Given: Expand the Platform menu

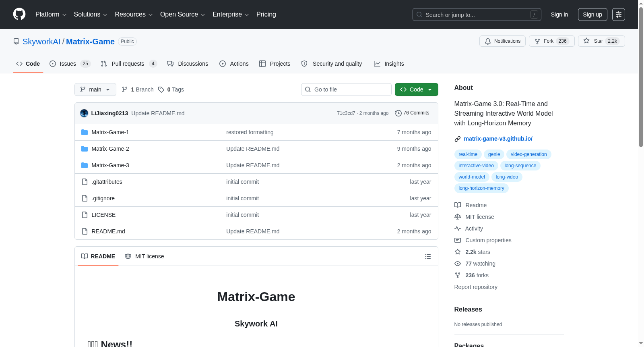Looking at the screenshot, I should pos(51,15).
